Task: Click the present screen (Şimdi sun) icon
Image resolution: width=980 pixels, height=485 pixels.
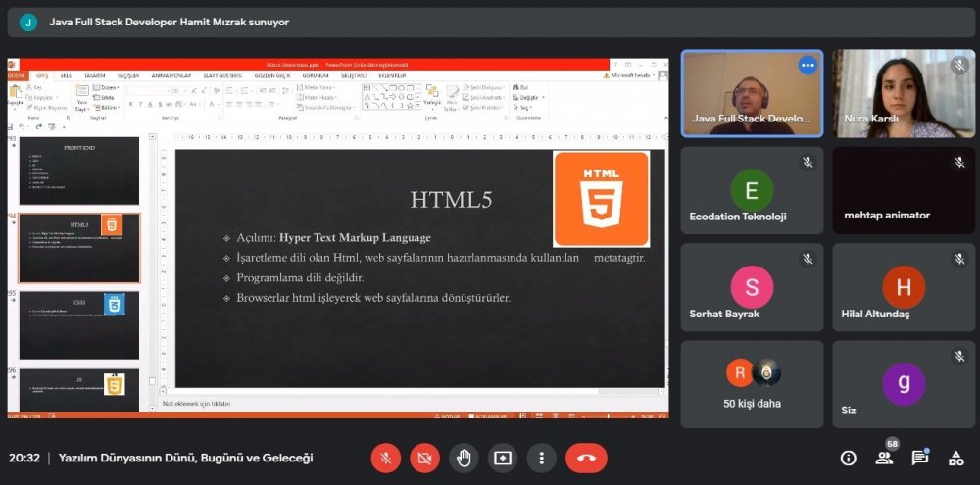Action: tap(503, 458)
